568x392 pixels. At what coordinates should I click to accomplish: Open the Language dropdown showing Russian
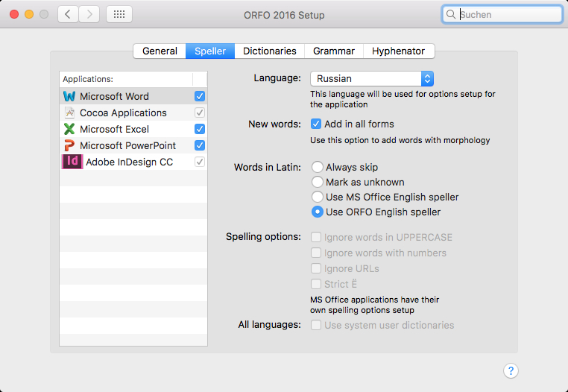pos(371,78)
